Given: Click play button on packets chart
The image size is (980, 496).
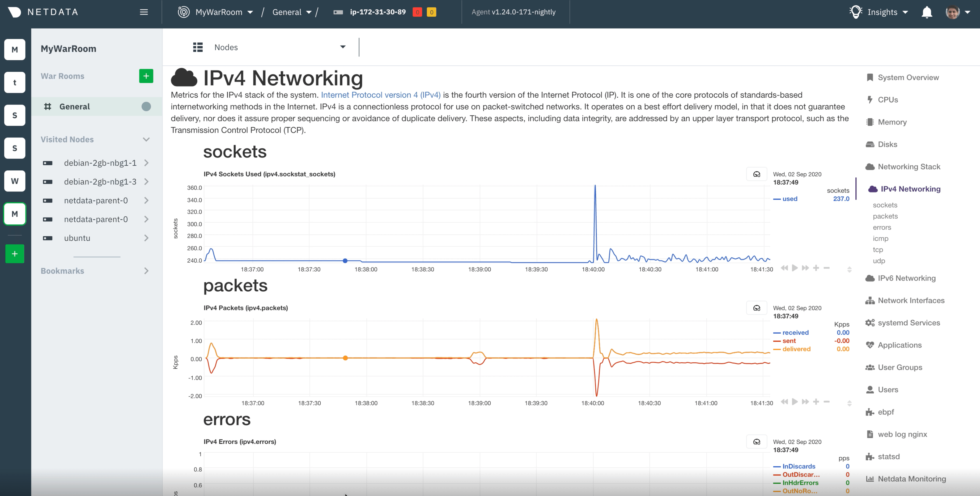Looking at the screenshot, I should point(795,402).
